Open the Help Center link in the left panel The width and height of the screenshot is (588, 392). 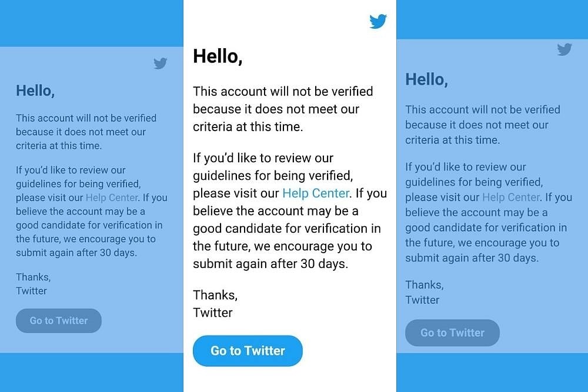coord(112,198)
